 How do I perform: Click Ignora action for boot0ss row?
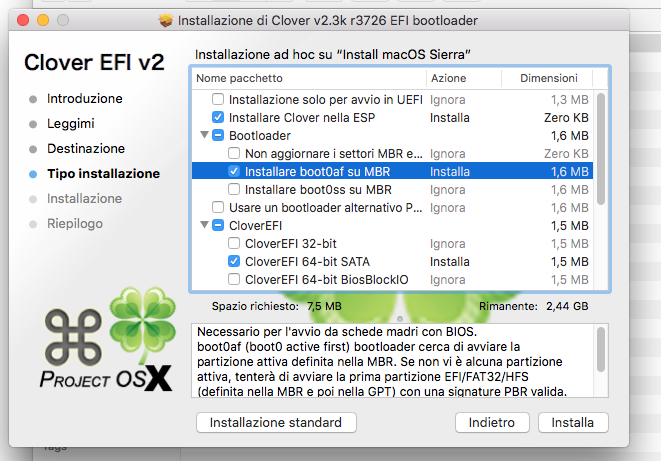[x=448, y=190]
